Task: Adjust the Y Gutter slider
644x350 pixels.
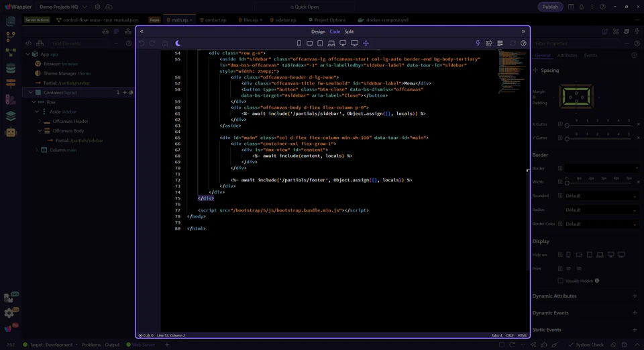Action: click(599, 138)
